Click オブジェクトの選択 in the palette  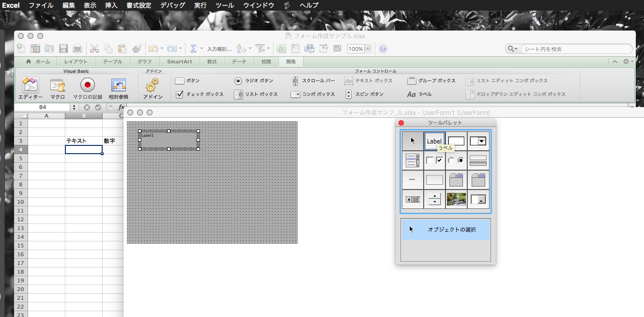point(445,229)
